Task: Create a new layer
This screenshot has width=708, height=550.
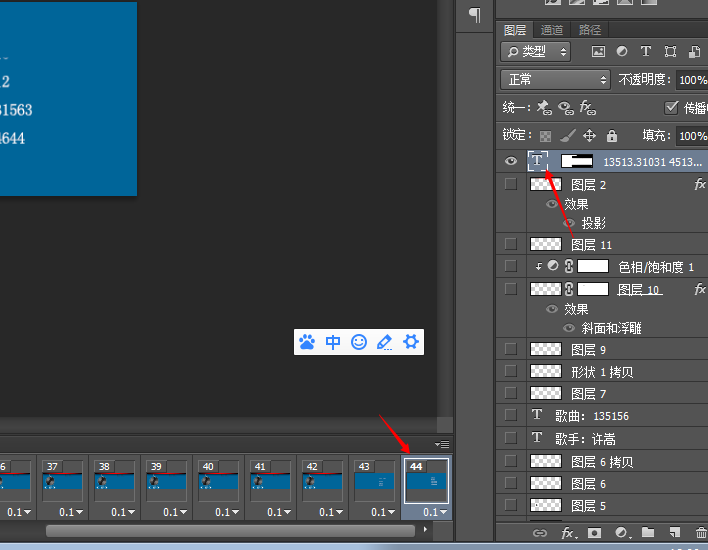Action: pos(675,533)
